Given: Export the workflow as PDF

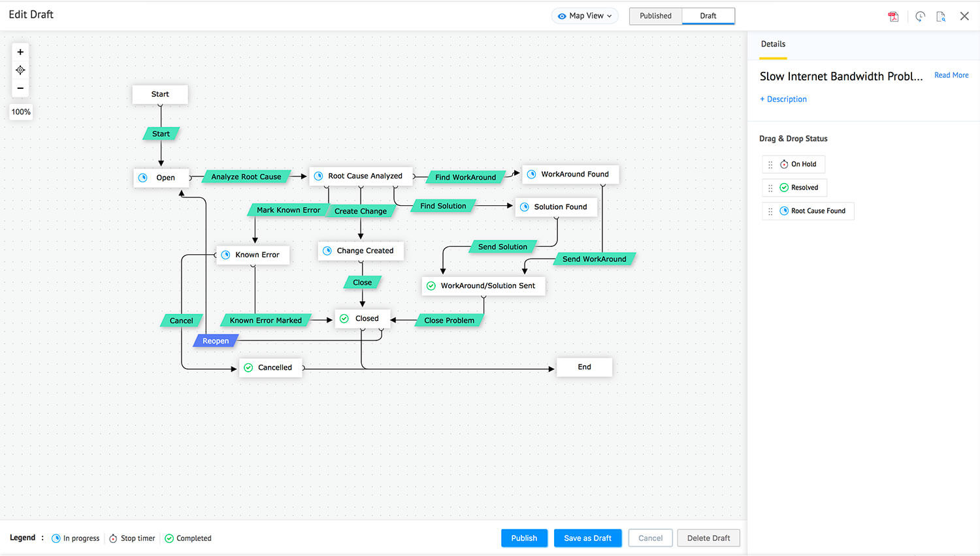Looking at the screenshot, I should click(x=894, y=16).
